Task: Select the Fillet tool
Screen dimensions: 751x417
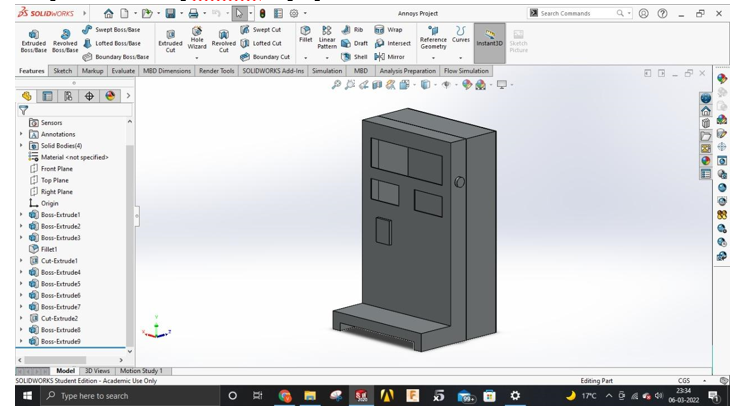Action: (306, 35)
